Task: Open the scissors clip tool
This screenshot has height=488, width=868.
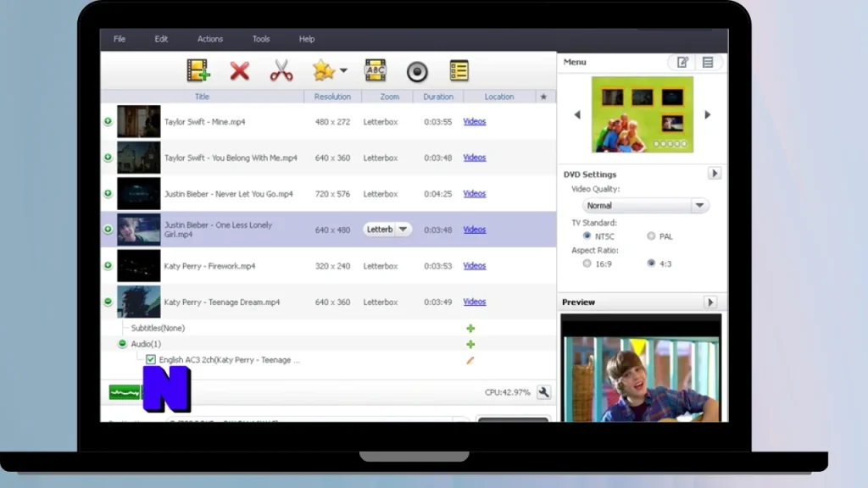Action: 281,71
